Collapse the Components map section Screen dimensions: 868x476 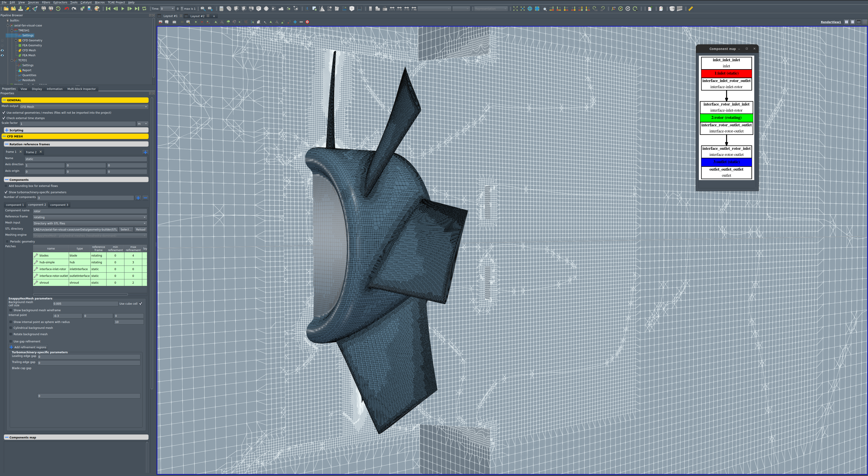pyautogui.click(x=76, y=437)
